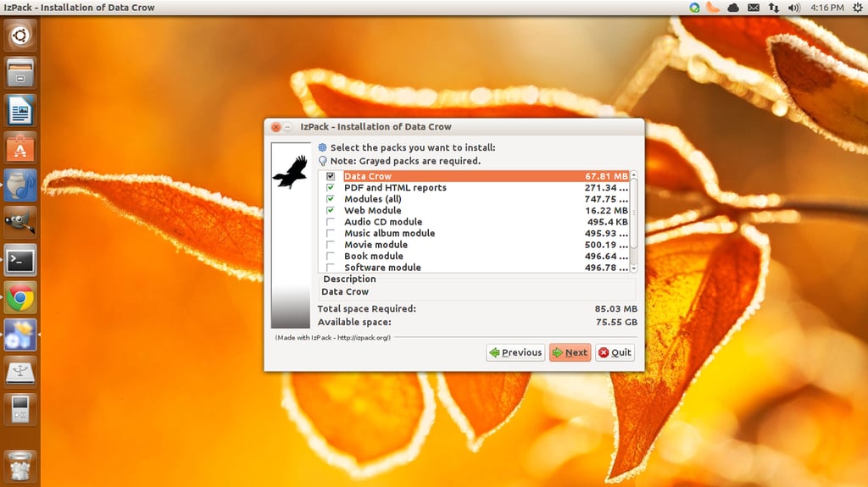Open the Trash in the launcher
Image resolution: width=868 pixels, height=487 pixels.
pos(20,466)
